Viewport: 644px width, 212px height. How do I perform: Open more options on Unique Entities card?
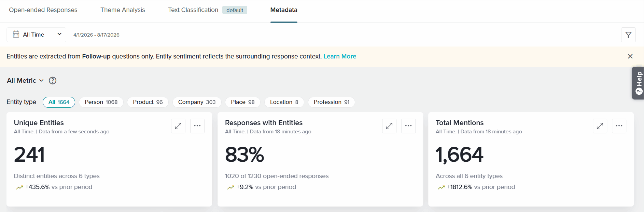(197, 126)
